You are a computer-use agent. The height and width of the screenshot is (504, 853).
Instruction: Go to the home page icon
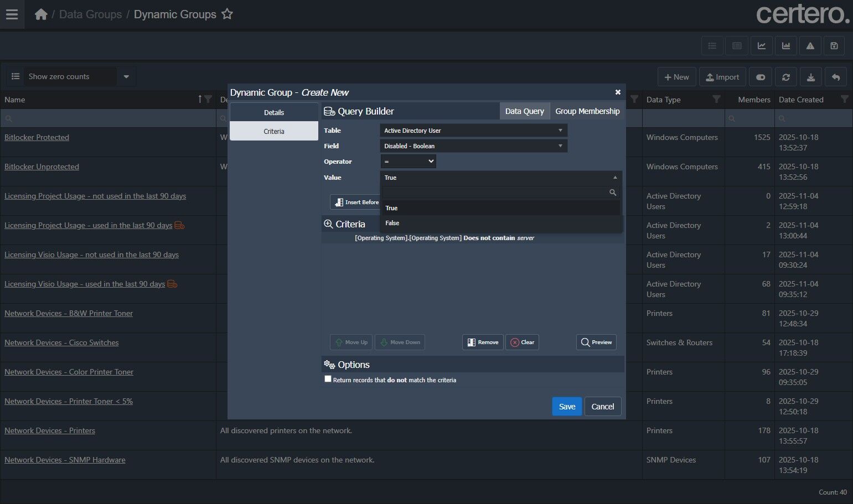pyautogui.click(x=41, y=14)
